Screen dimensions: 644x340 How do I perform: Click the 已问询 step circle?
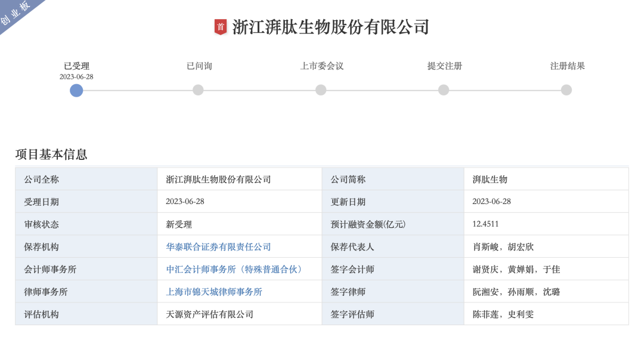click(198, 90)
